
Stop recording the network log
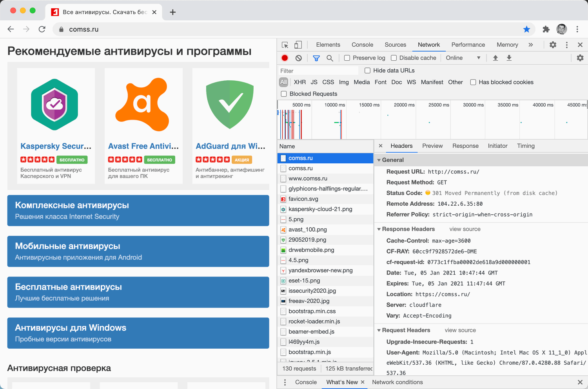coord(285,58)
